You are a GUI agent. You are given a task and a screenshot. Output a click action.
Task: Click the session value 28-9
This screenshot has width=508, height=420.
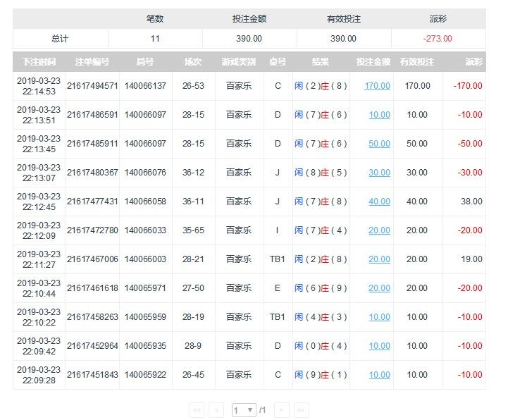click(193, 346)
